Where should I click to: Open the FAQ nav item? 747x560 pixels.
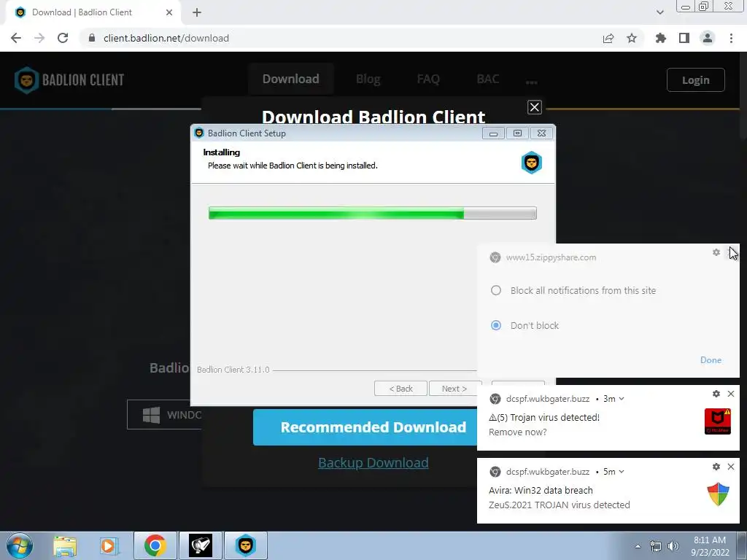[427, 79]
